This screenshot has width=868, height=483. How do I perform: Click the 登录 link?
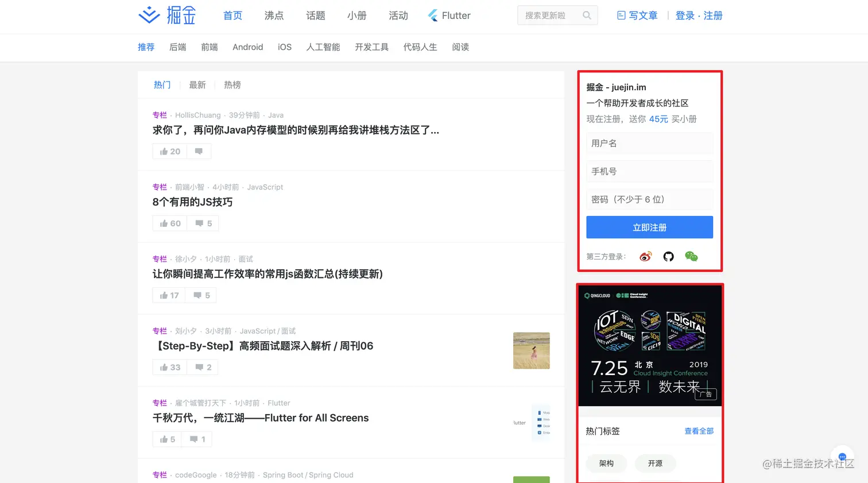tap(685, 16)
